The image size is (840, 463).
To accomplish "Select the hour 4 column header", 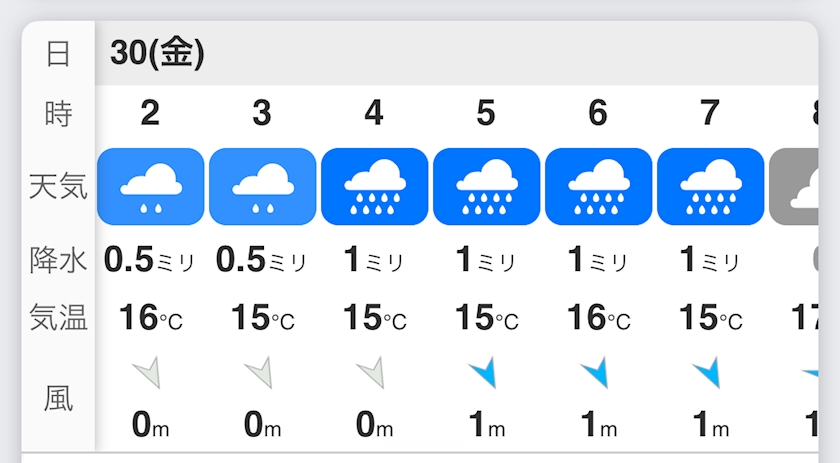I will pos(374,113).
